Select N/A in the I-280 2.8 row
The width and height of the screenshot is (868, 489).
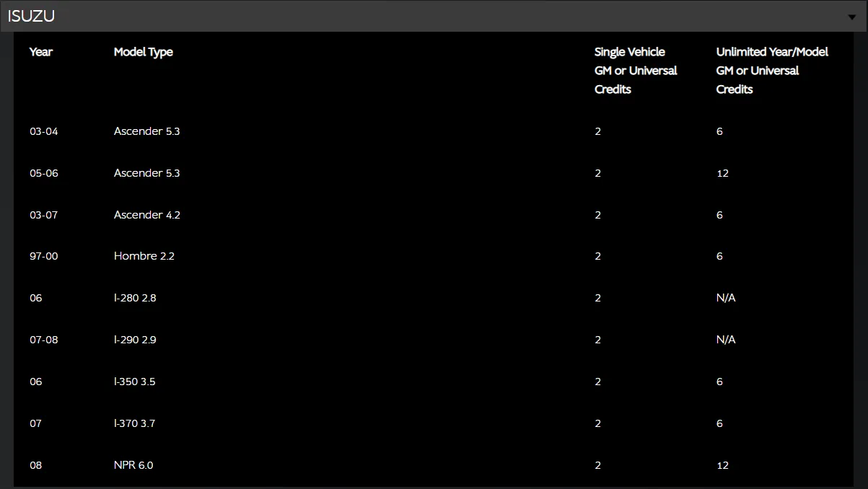point(726,298)
